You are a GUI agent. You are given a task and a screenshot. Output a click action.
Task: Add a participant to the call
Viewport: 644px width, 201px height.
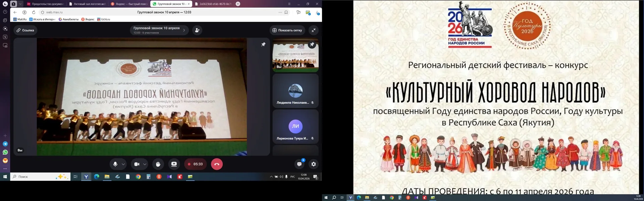197,30
